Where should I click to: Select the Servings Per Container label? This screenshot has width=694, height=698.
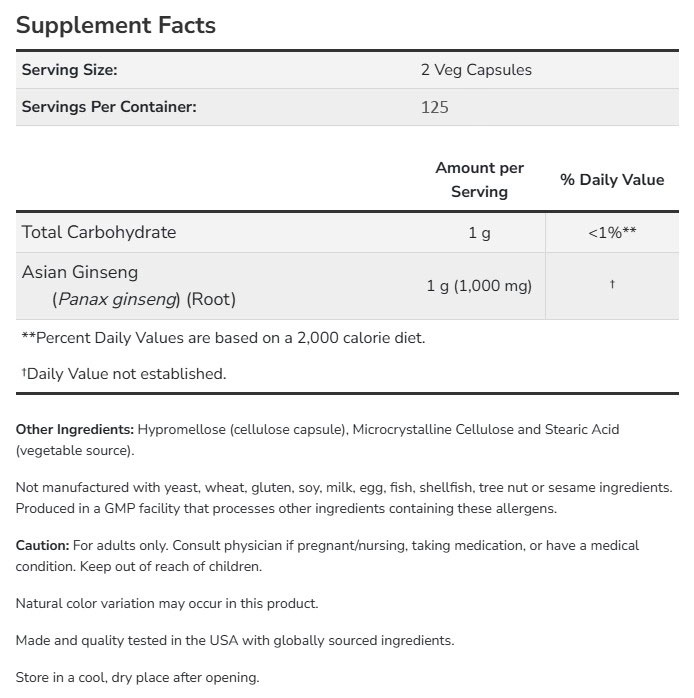(109, 107)
